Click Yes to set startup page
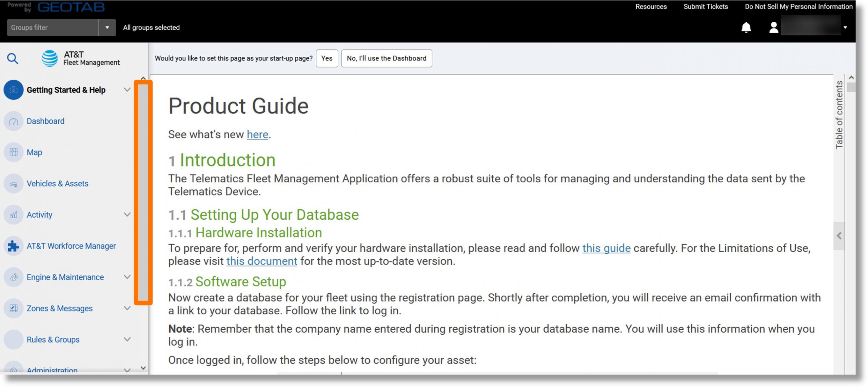 point(327,58)
